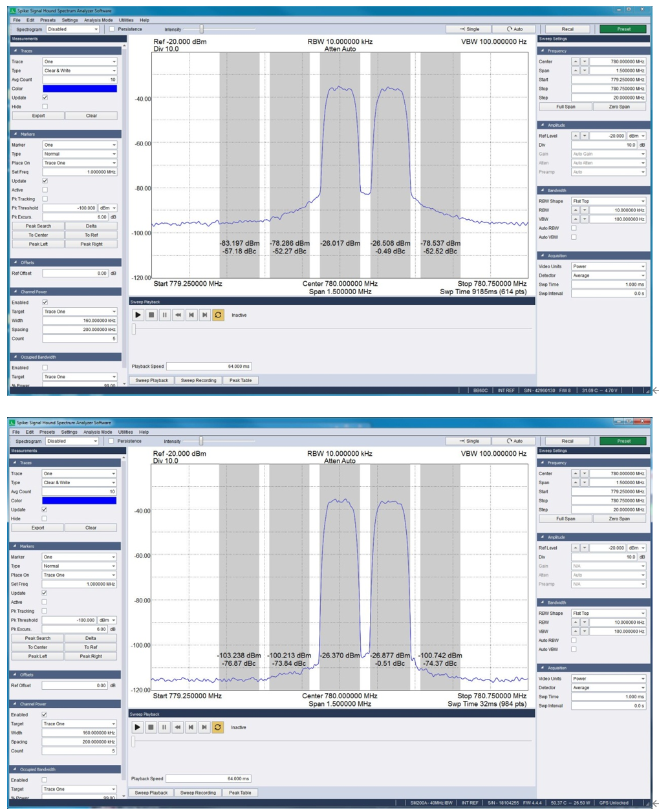Open Analysis Mode menu in top window
Screen dimensions: 659x812
(98, 20)
